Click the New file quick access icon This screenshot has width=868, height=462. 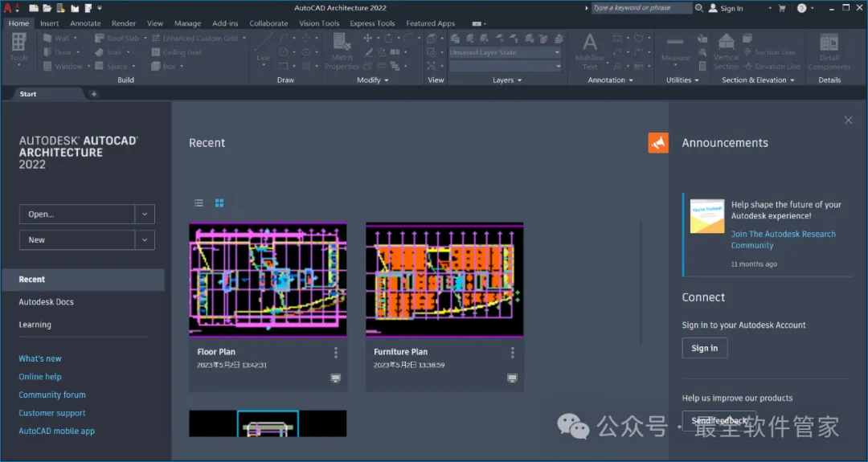[x=34, y=8]
